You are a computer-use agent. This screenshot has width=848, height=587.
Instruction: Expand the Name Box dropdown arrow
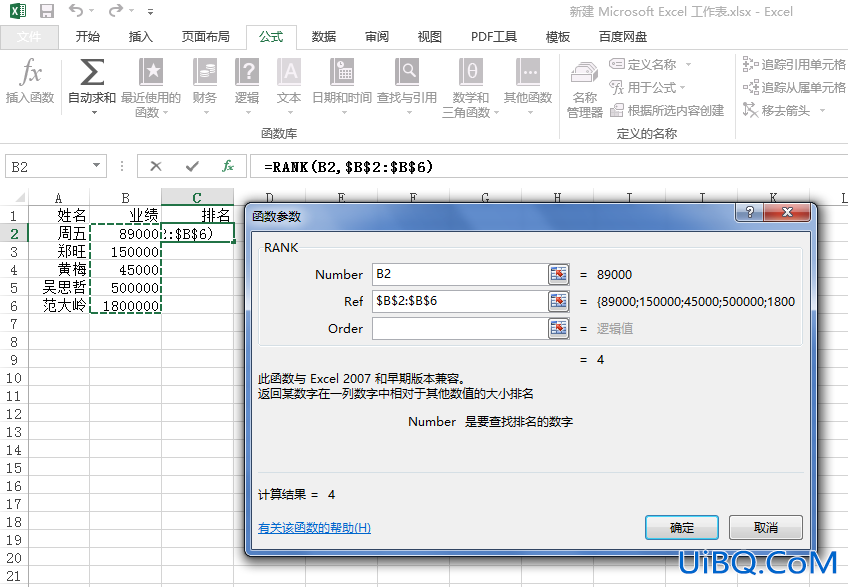coord(96,166)
